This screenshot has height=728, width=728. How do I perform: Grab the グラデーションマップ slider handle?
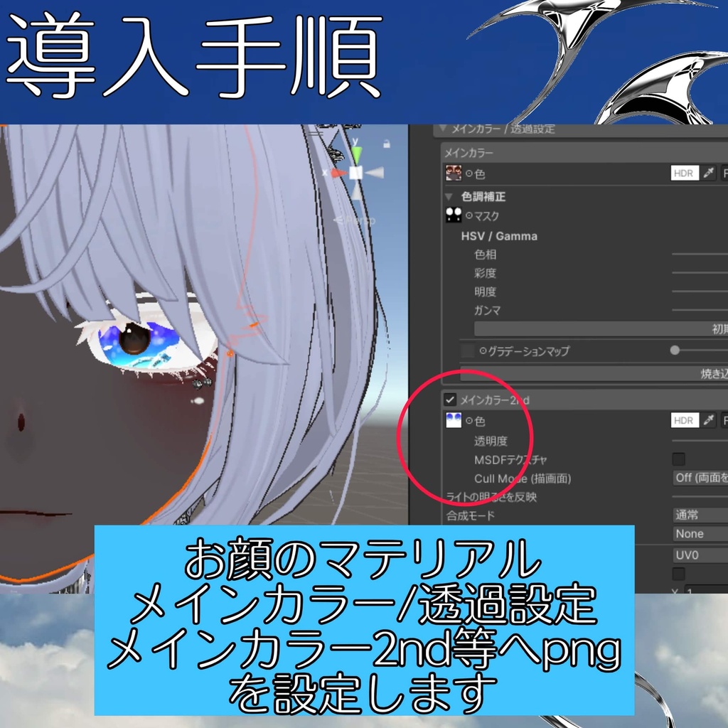675,350
